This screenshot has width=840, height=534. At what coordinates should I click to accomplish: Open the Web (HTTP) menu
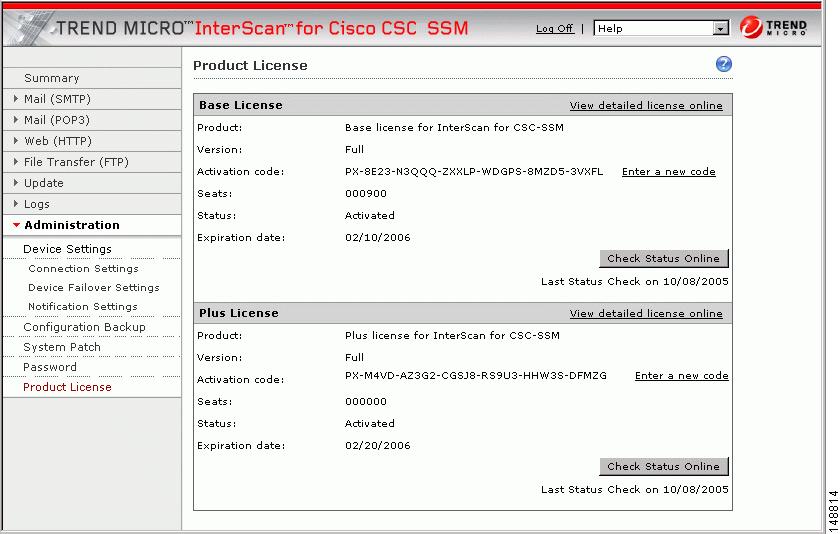[x=58, y=141]
